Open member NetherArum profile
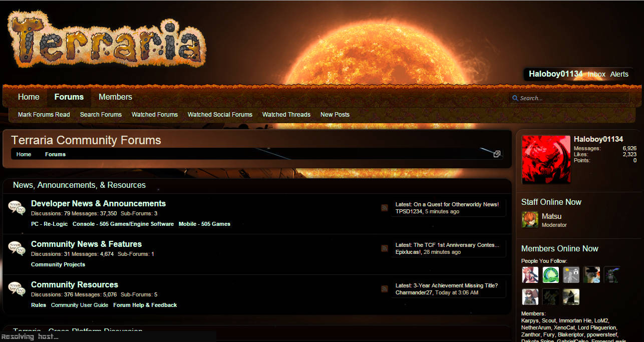Image resolution: width=644 pixels, height=342 pixels. [x=536, y=327]
